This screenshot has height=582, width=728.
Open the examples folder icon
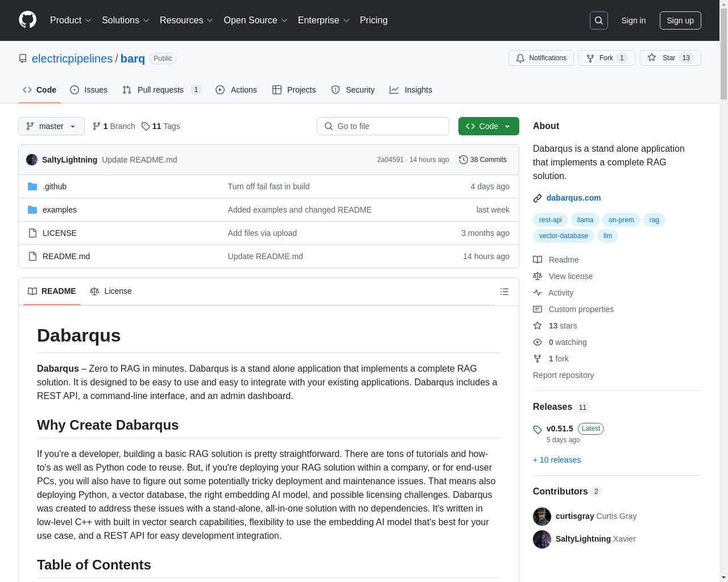[x=32, y=210]
